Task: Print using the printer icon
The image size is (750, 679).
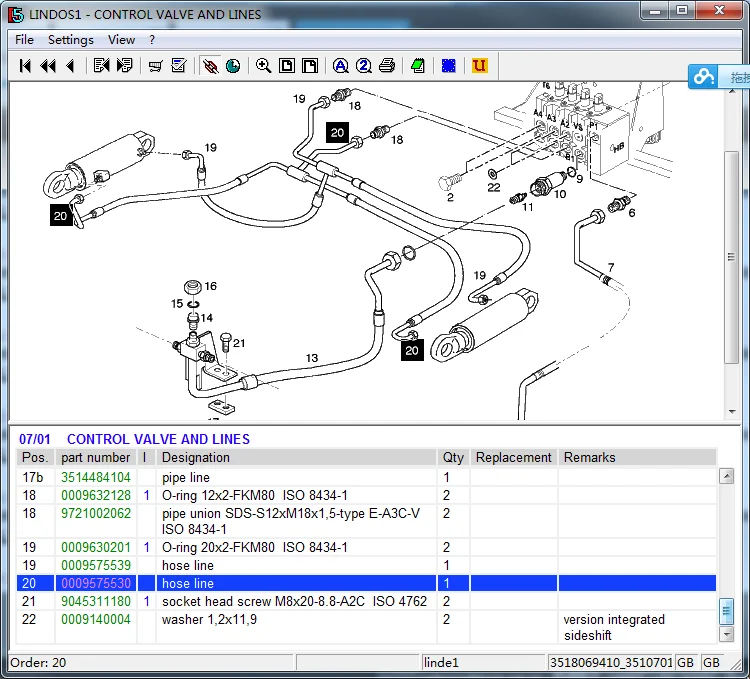Action: 387,66
